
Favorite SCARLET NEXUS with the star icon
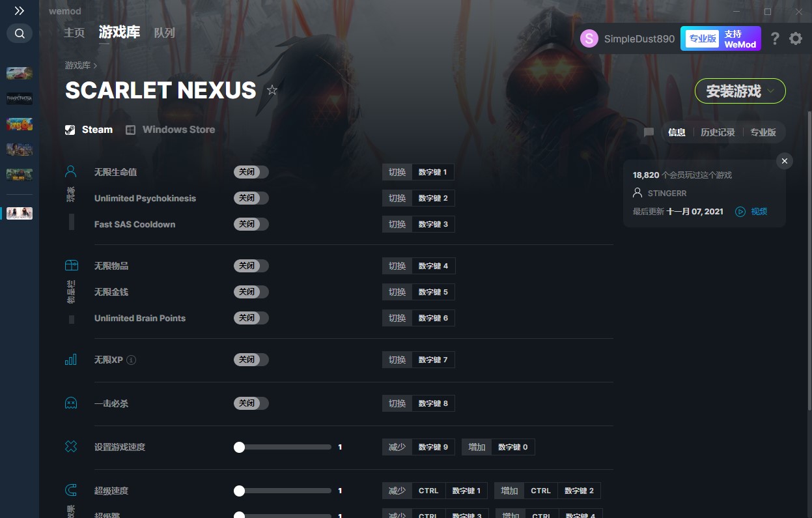(x=272, y=90)
